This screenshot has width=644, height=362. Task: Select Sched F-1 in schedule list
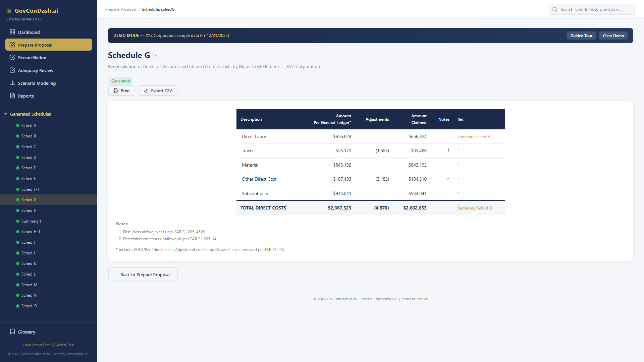pos(30,189)
